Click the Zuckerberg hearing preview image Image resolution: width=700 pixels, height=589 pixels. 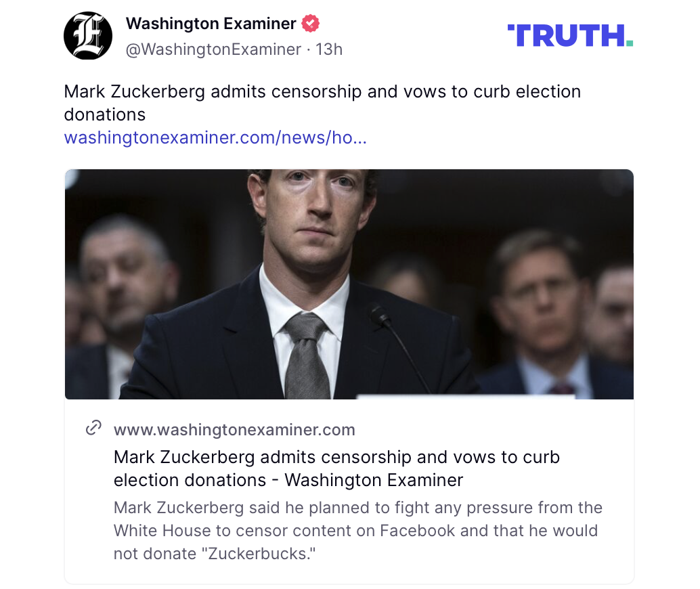point(349,284)
